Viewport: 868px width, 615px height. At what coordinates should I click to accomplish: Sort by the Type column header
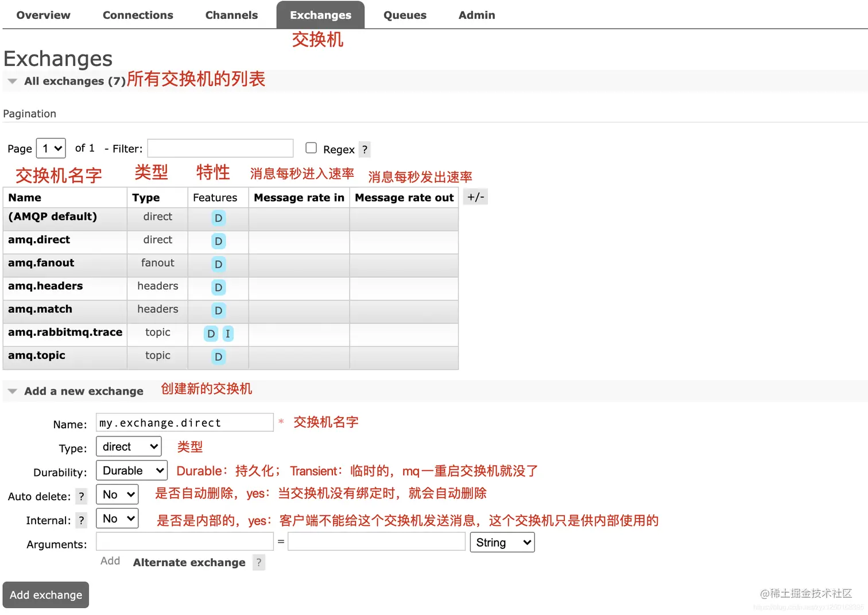pyautogui.click(x=146, y=198)
